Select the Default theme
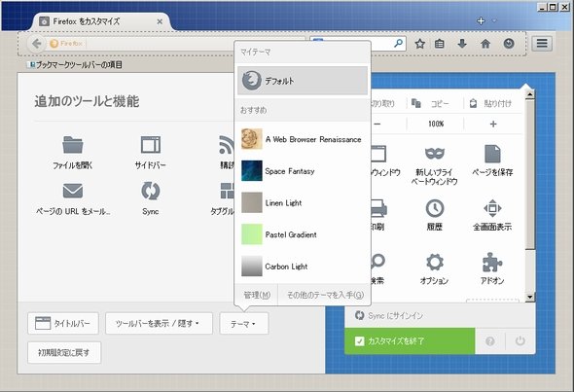The height and width of the screenshot is (392, 574). point(303,81)
